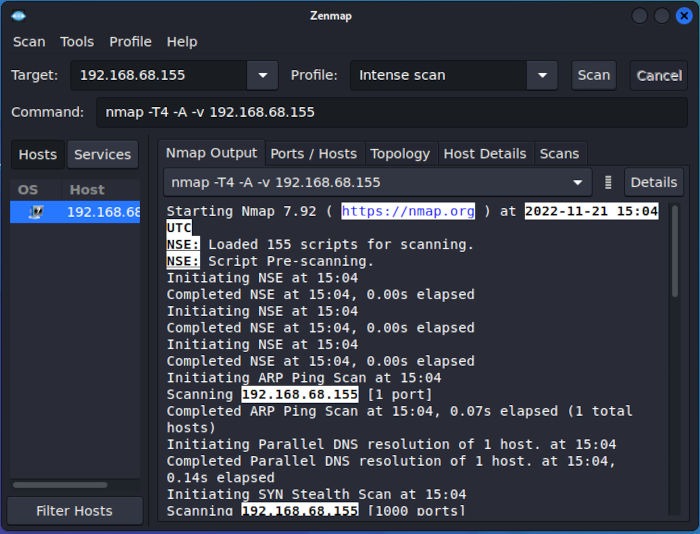The image size is (700, 534).
Task: Select the Hosts side panel button
Action: tap(38, 154)
